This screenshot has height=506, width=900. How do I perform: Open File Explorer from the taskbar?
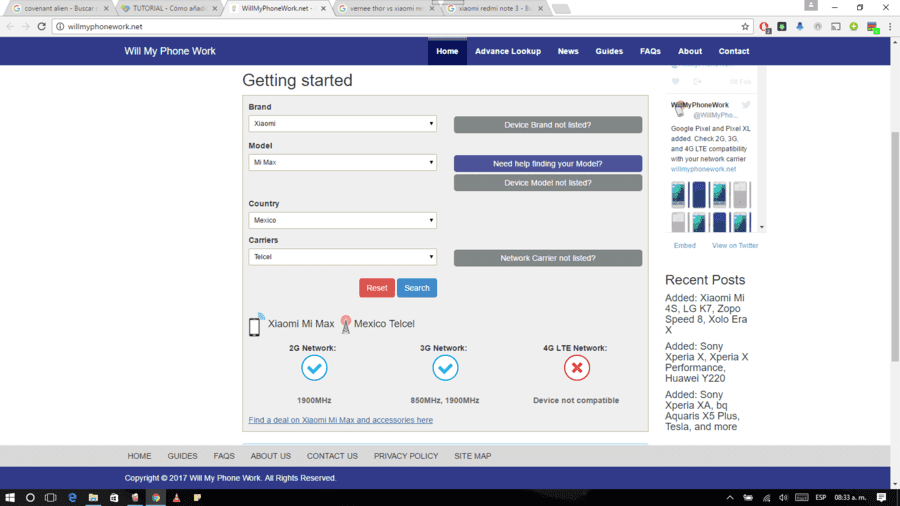[93, 497]
